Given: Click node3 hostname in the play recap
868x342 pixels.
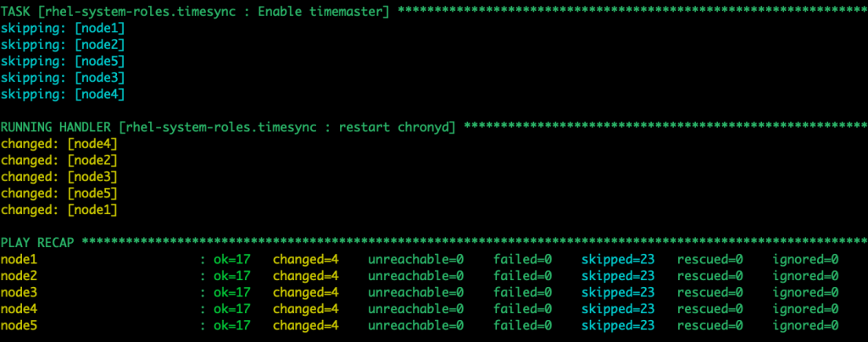Looking at the screenshot, I should [19, 292].
